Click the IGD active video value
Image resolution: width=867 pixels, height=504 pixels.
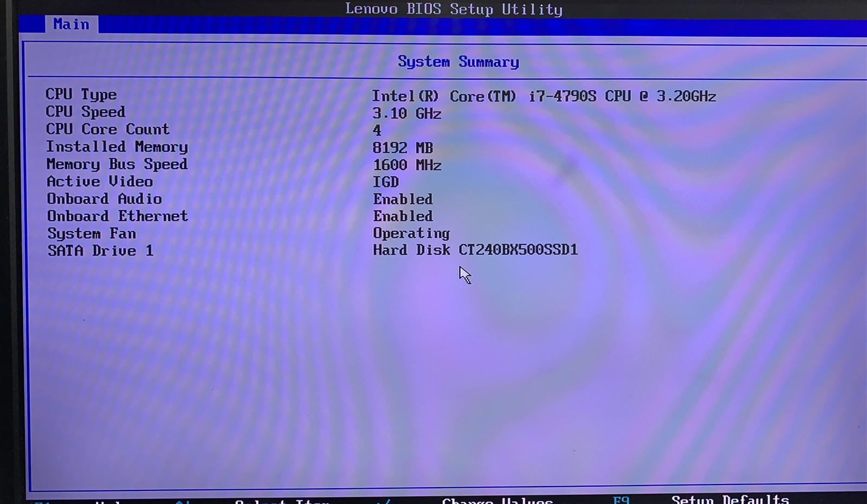coord(385,182)
